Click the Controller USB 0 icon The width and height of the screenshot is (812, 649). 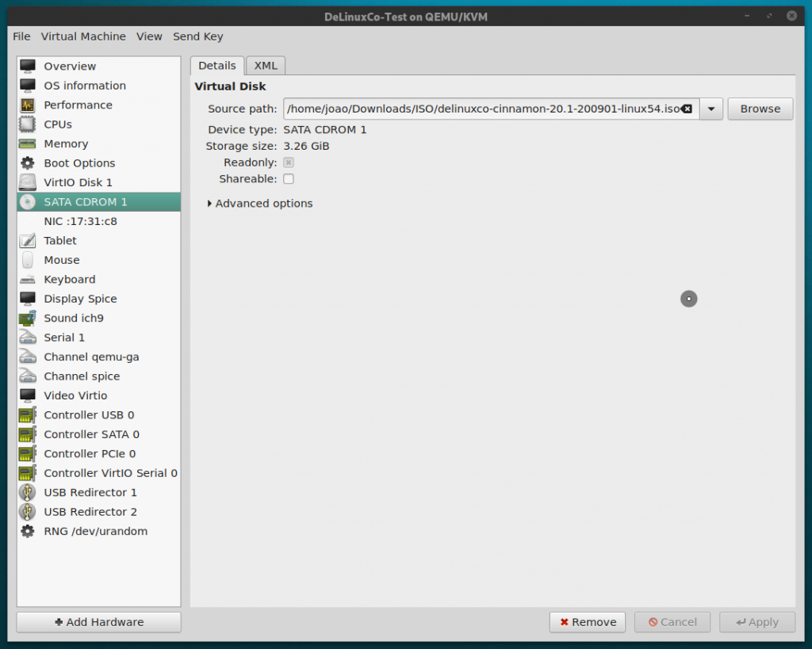(29, 414)
